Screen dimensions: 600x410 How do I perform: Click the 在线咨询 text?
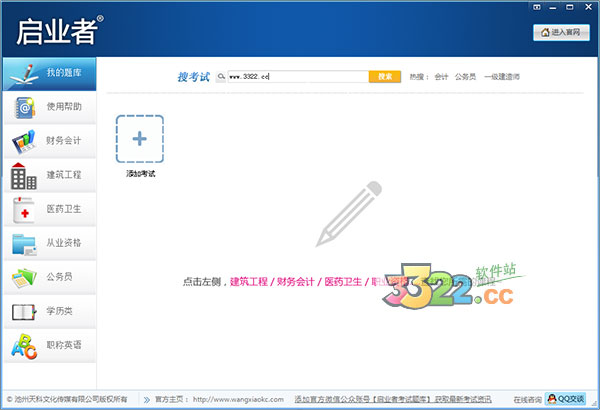point(527,400)
